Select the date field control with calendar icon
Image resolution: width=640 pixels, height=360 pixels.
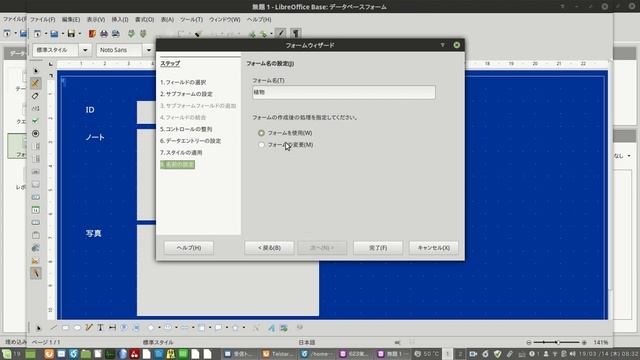(36, 210)
